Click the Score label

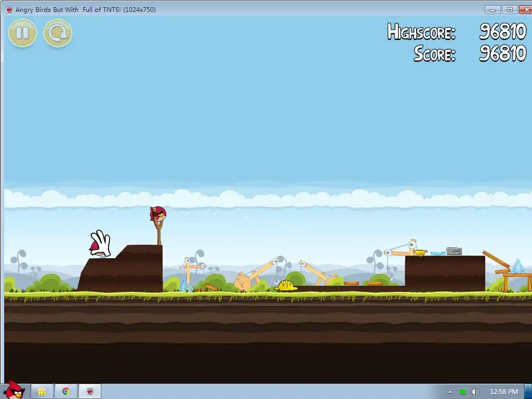point(434,54)
